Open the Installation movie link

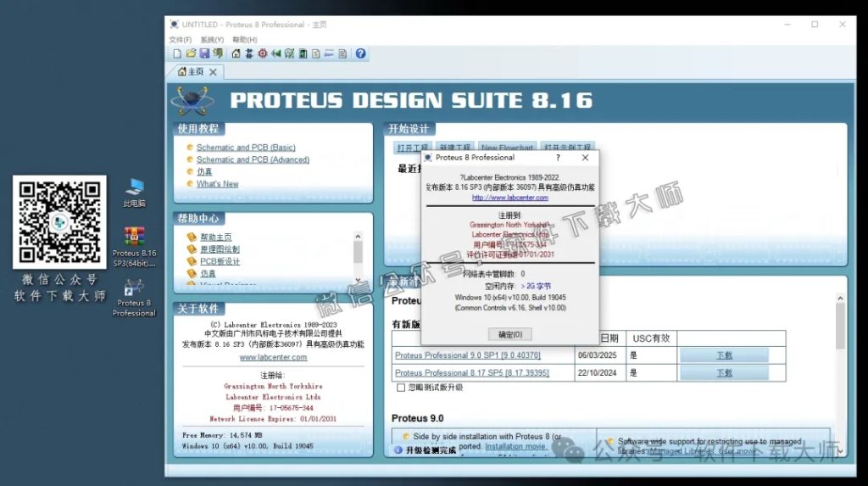pyautogui.click(x=515, y=447)
